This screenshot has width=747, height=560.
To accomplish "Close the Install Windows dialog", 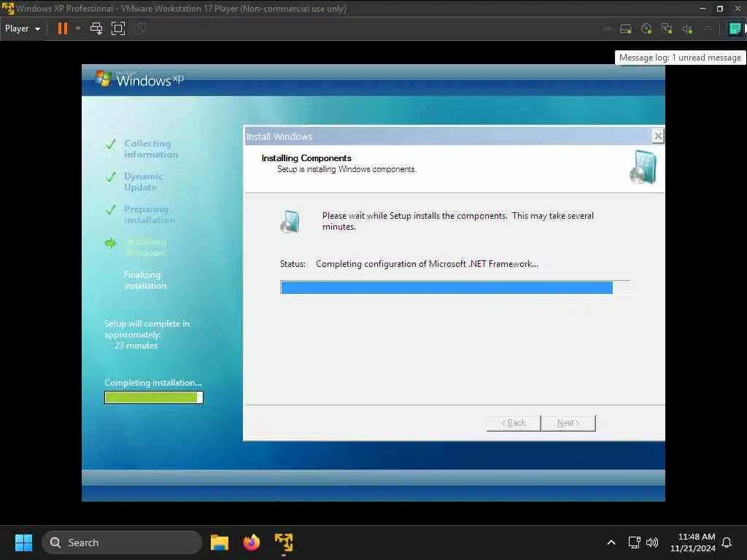I will (658, 136).
